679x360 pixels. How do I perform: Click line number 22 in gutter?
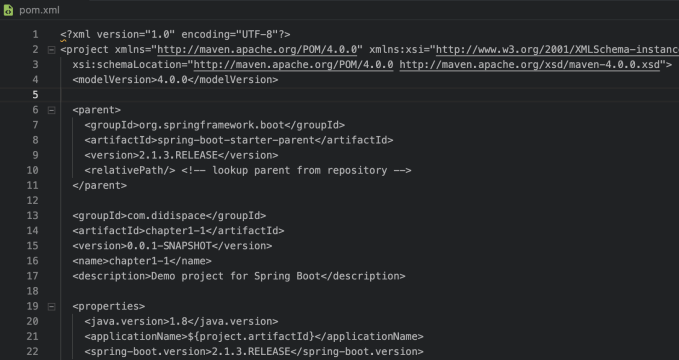pyautogui.click(x=32, y=352)
